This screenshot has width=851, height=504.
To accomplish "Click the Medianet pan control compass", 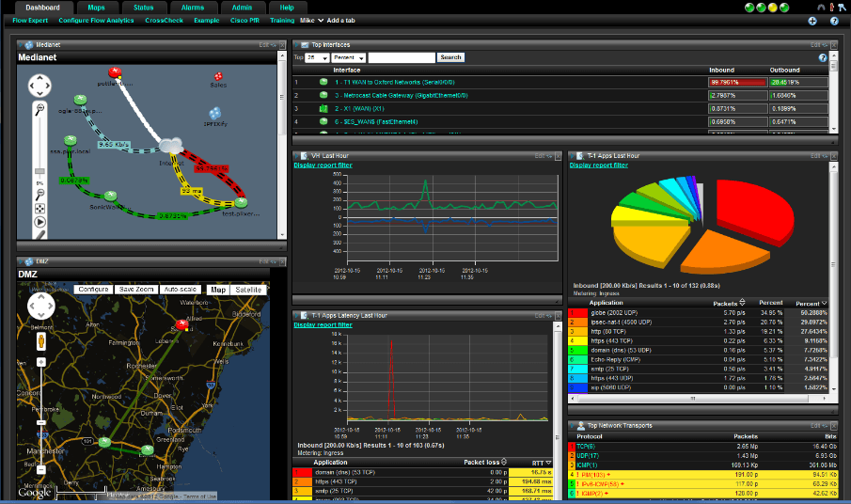I will pos(39,87).
